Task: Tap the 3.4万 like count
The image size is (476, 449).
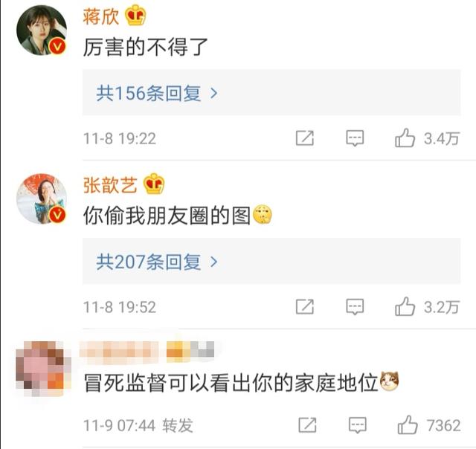Action: 442,139
